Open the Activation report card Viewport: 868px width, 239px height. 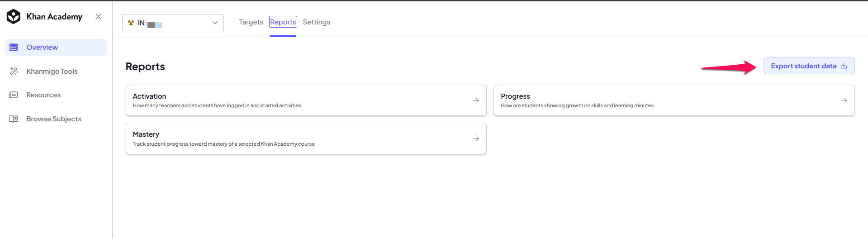click(306, 100)
